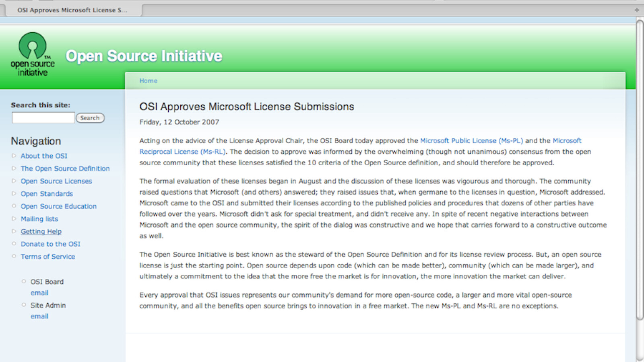The image size is (644, 362).
Task: Visit the Open Standards navigation link
Action: click(x=47, y=194)
